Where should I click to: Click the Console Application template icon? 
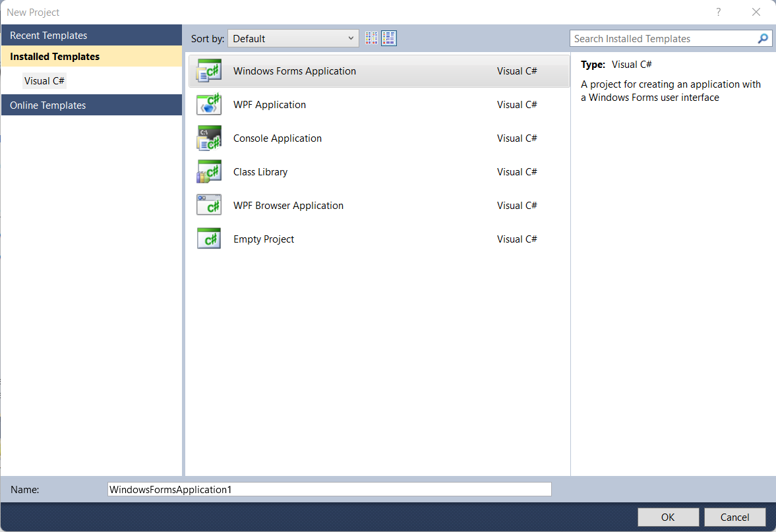tap(209, 138)
